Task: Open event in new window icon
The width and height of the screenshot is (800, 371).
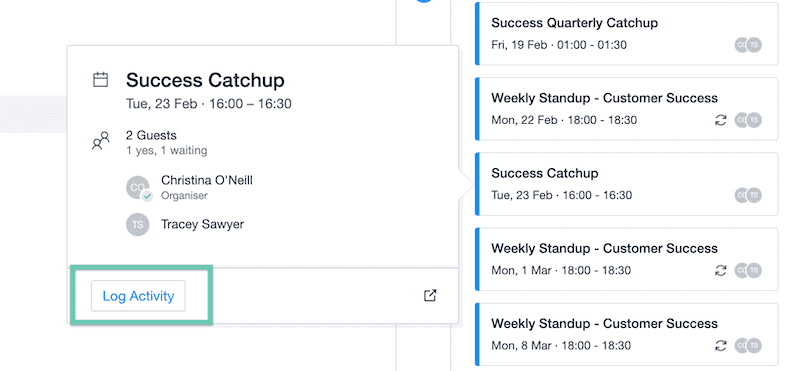Action: click(430, 295)
